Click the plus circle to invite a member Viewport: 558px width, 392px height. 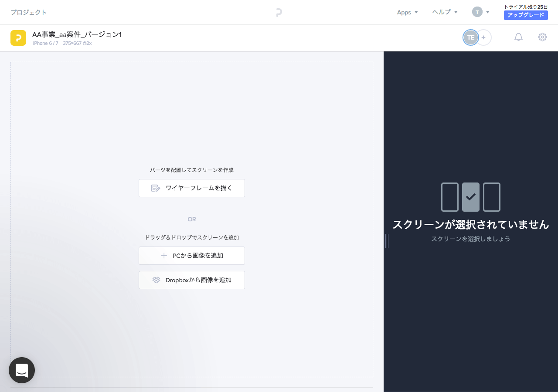483,37
